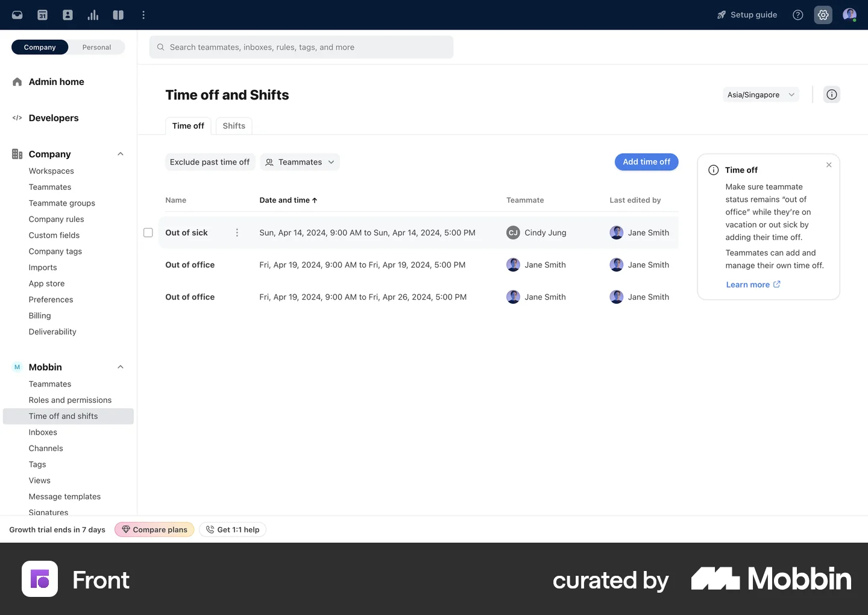The width and height of the screenshot is (868, 615).
Task: Open Time off and shifts in sidebar
Action: click(68, 417)
